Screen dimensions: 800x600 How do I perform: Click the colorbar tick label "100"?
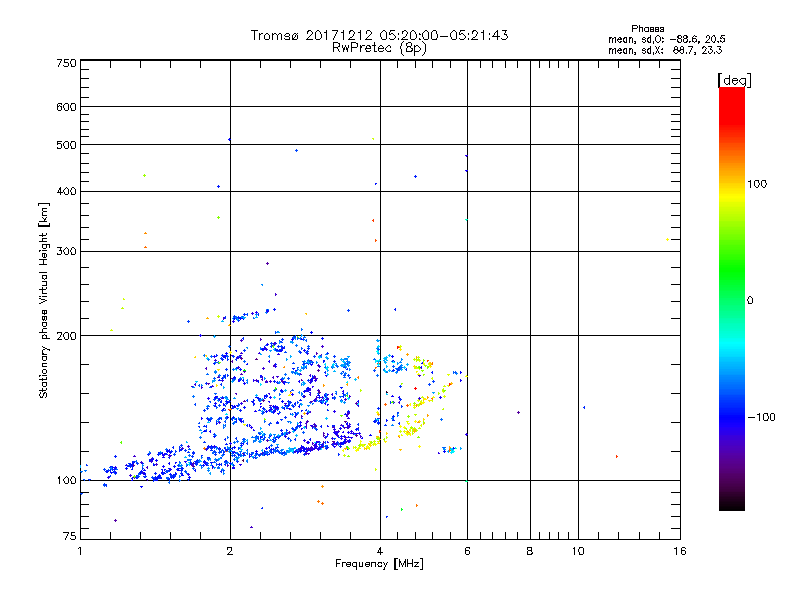tap(757, 184)
